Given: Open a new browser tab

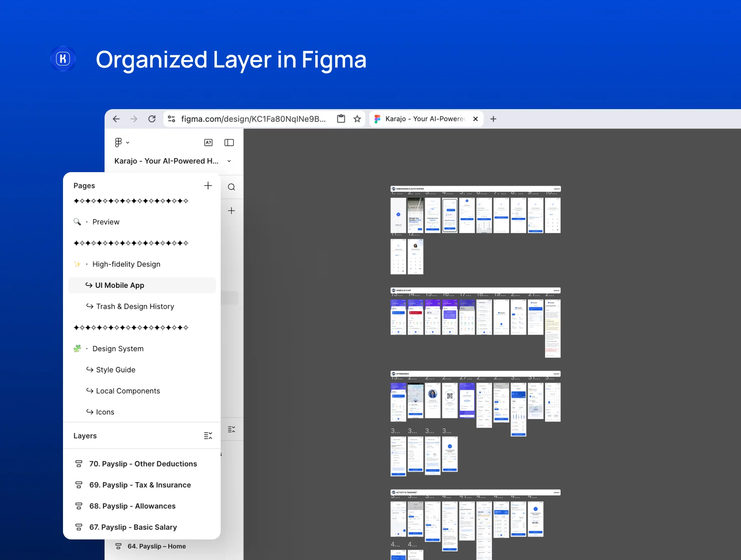Looking at the screenshot, I should coord(493,119).
